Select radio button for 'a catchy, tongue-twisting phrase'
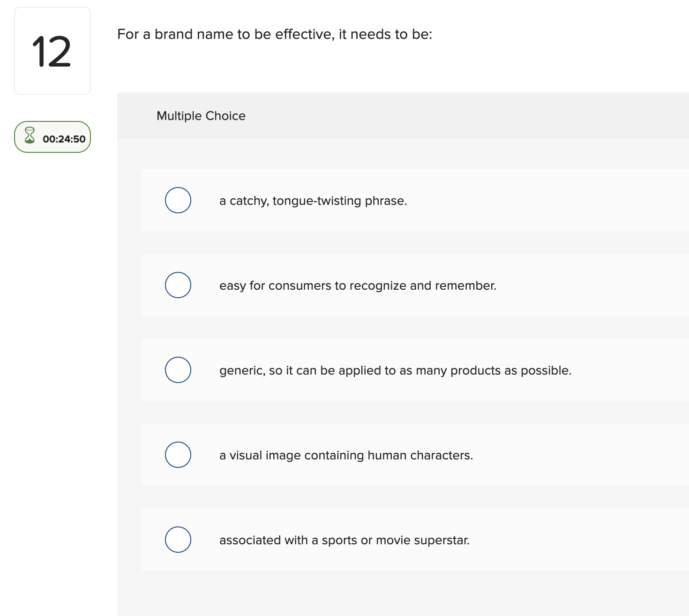The image size is (689, 616). point(178,200)
